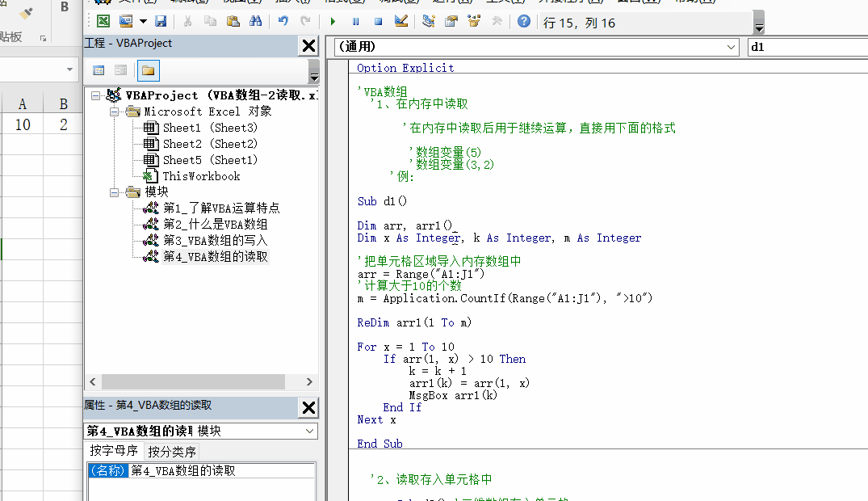Click the Redo icon
The image size is (868, 501).
[x=305, y=22]
